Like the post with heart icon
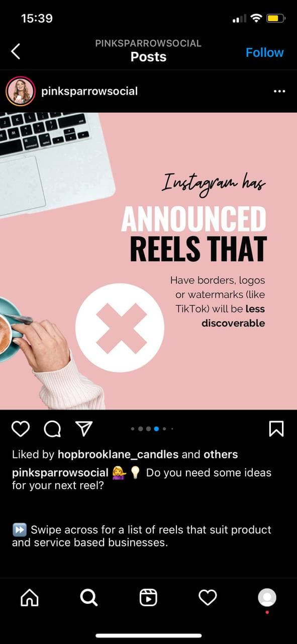 (x=21, y=429)
